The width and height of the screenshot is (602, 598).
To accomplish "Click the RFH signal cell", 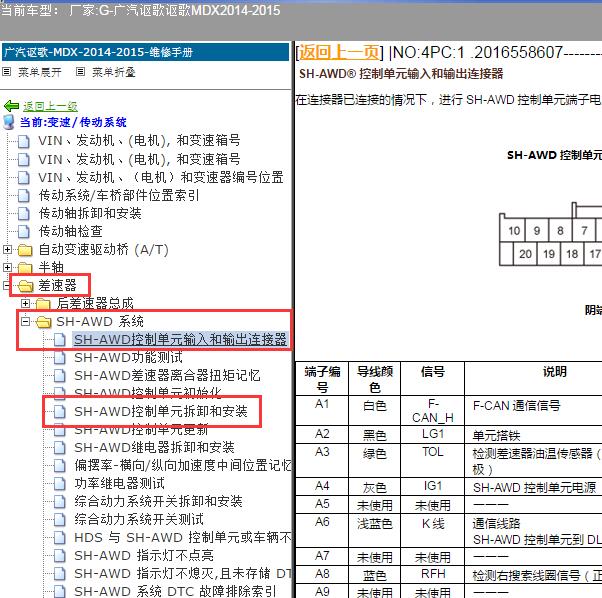I will click(x=433, y=574).
